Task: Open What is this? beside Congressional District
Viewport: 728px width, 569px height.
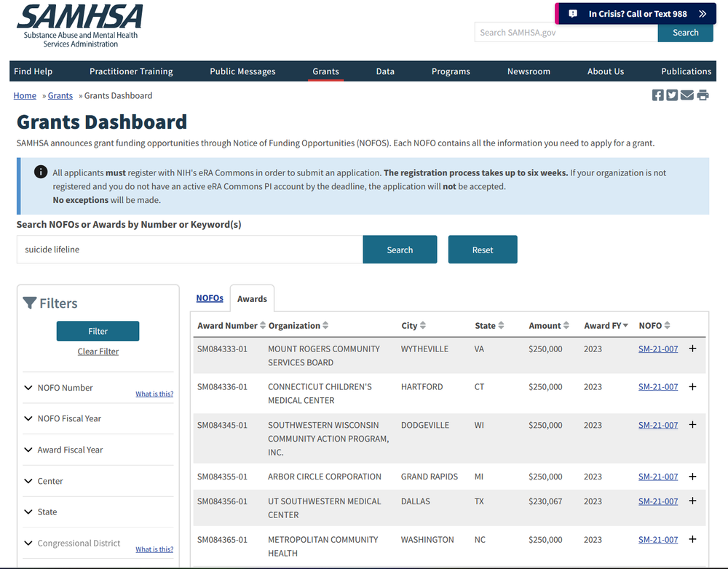Action: [x=154, y=549]
